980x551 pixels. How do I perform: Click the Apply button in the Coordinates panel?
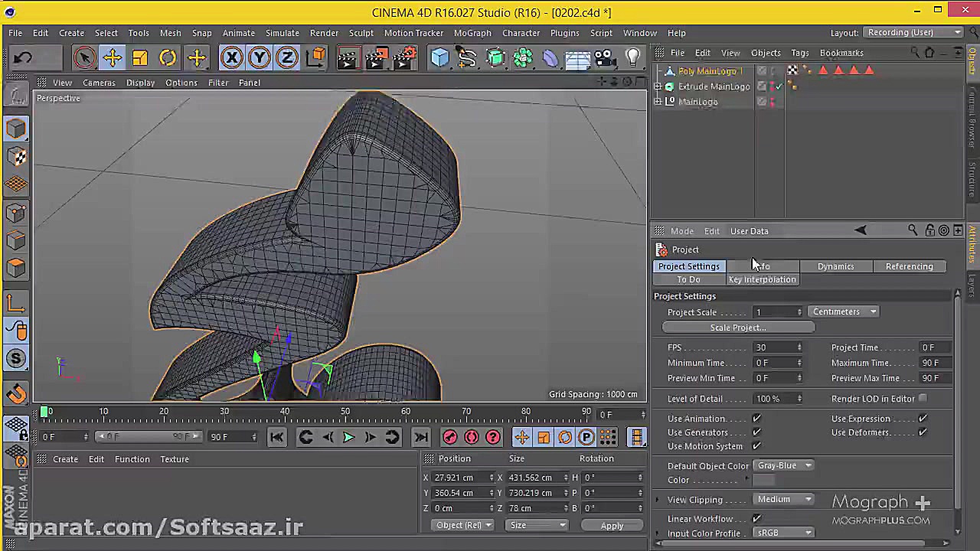[x=612, y=526]
